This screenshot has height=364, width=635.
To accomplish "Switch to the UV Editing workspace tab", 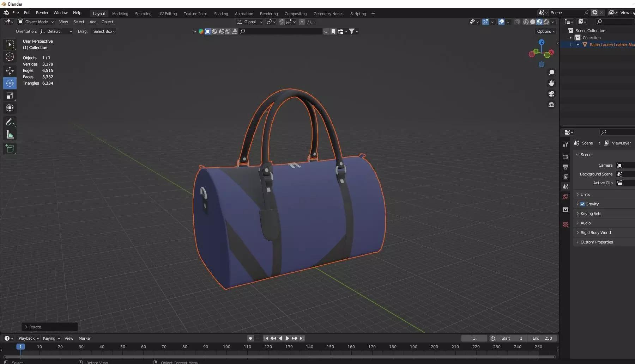I will [x=168, y=14].
